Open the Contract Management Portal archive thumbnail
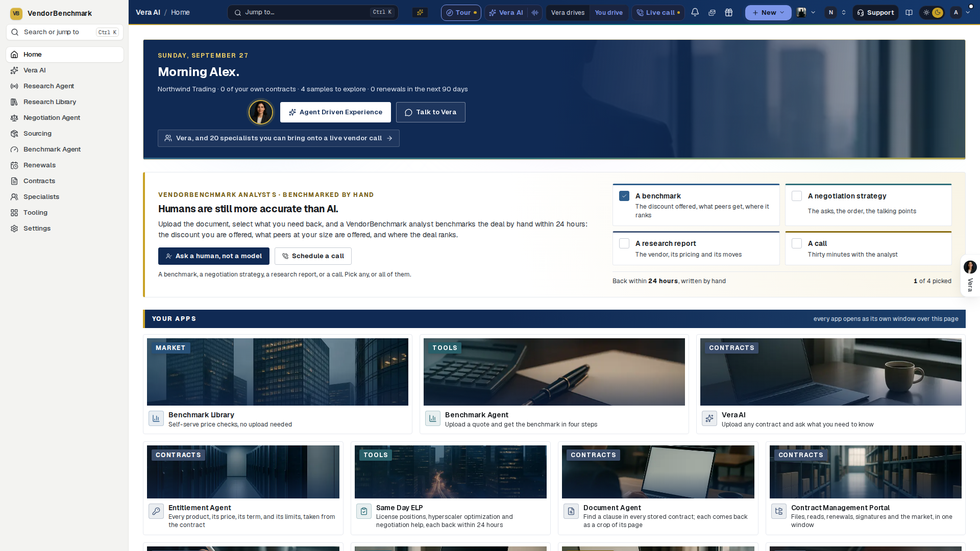The width and height of the screenshot is (980, 551). (x=866, y=472)
